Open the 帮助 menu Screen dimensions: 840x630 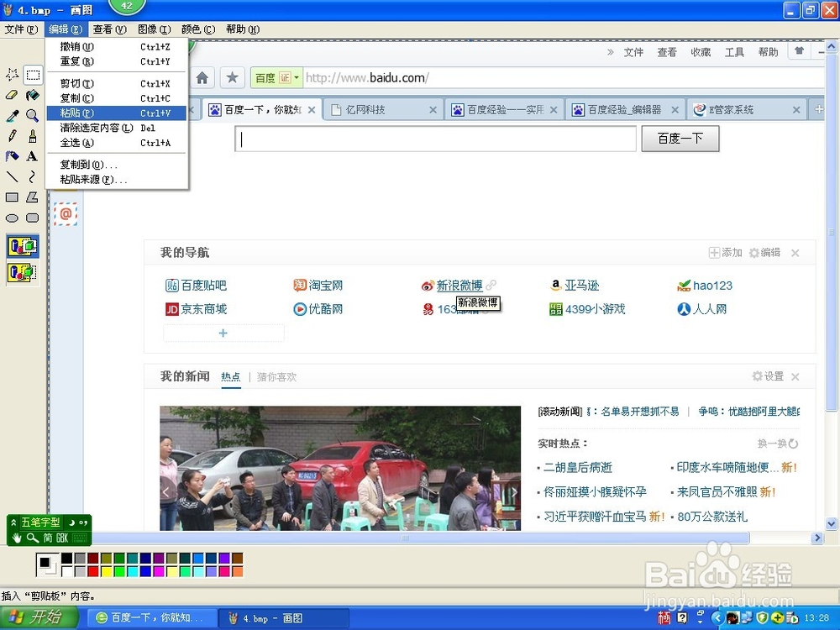(242, 29)
